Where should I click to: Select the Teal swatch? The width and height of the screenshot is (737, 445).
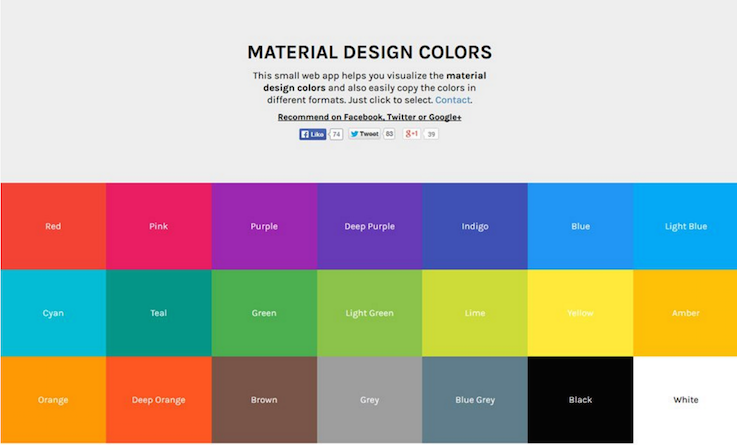pyautogui.click(x=159, y=313)
